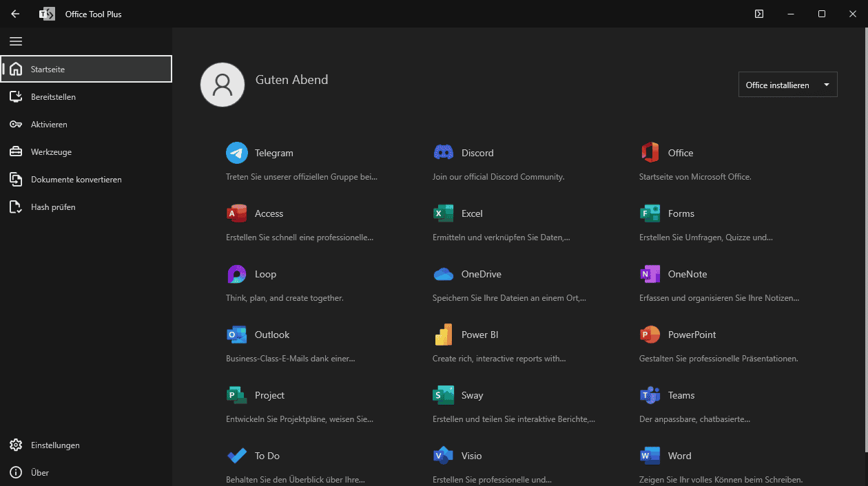Image resolution: width=868 pixels, height=486 pixels.
Task: Click the Power BI title text
Action: pos(480,335)
